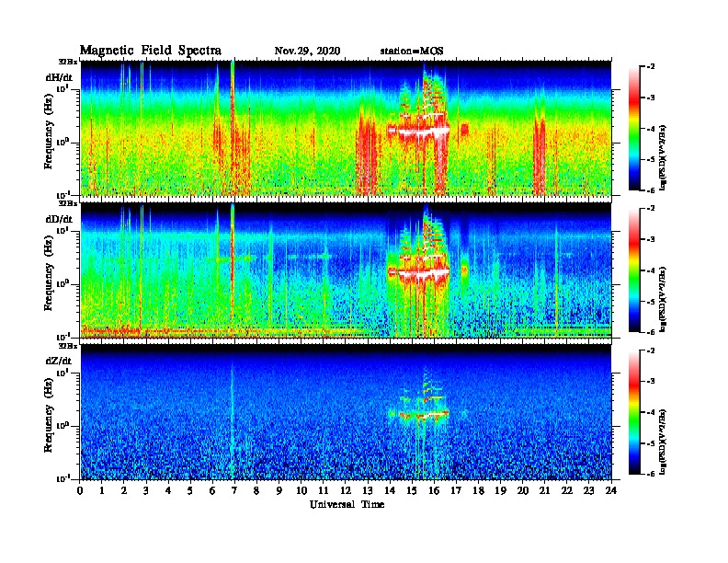Click the -2 tick on the dH/dt color scale
This screenshot has height=563, width=728.
point(651,67)
